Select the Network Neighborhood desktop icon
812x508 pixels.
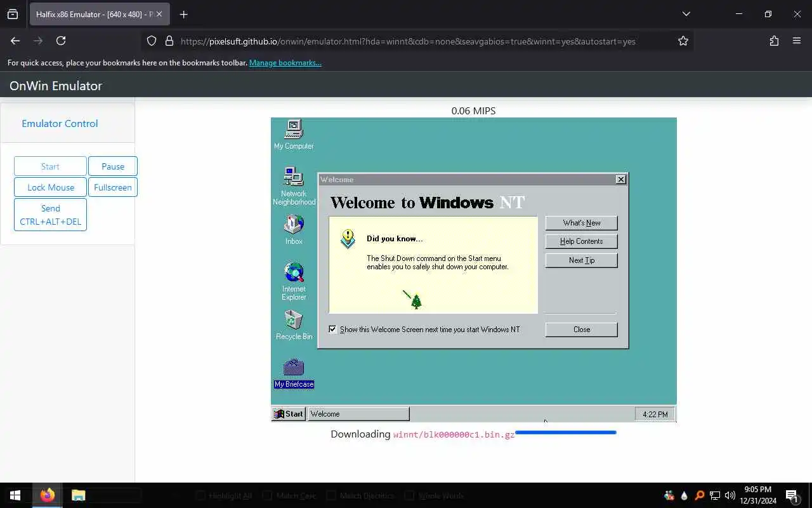pyautogui.click(x=294, y=185)
